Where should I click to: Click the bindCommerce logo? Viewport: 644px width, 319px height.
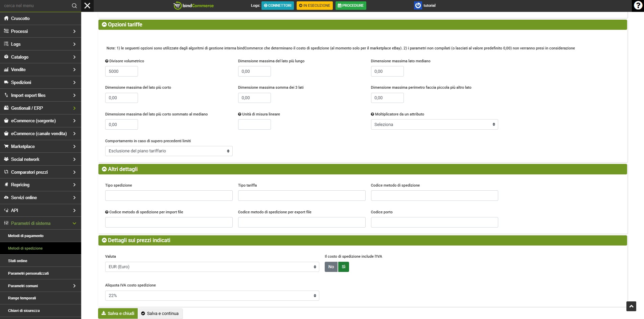[193, 6]
